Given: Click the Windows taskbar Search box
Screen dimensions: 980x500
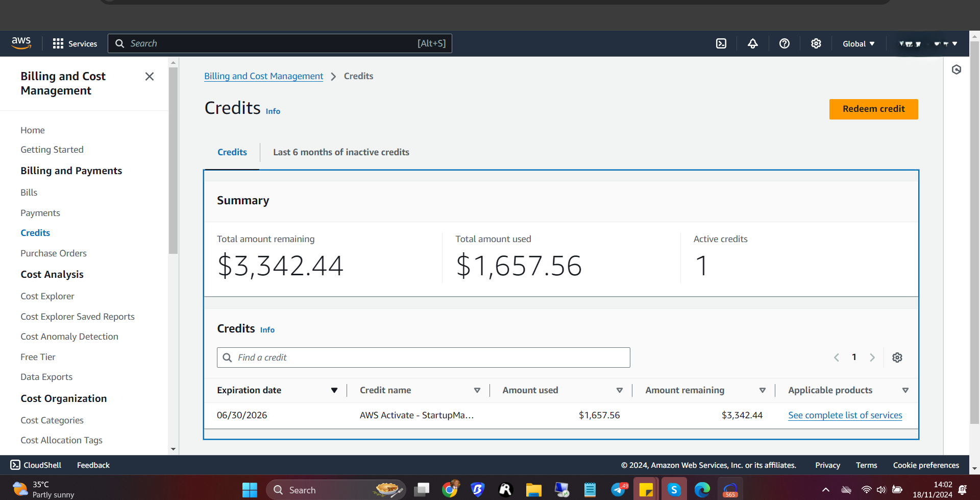Looking at the screenshot, I should [x=336, y=490].
